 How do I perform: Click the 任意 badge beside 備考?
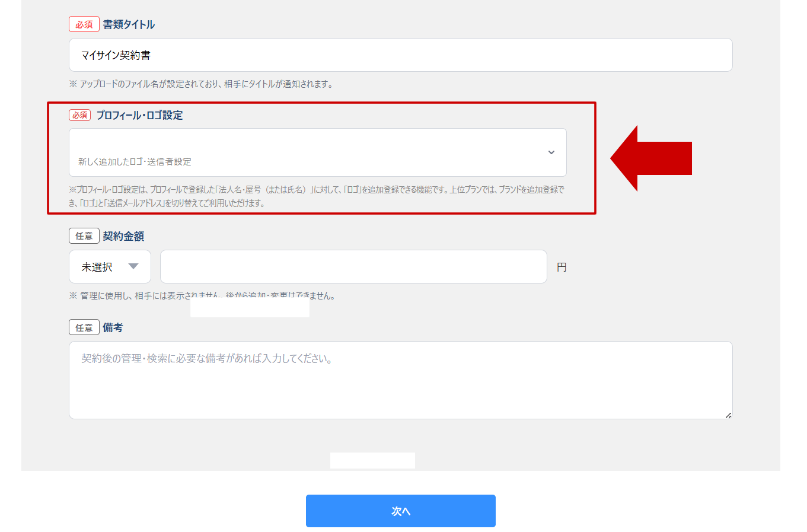coord(84,327)
